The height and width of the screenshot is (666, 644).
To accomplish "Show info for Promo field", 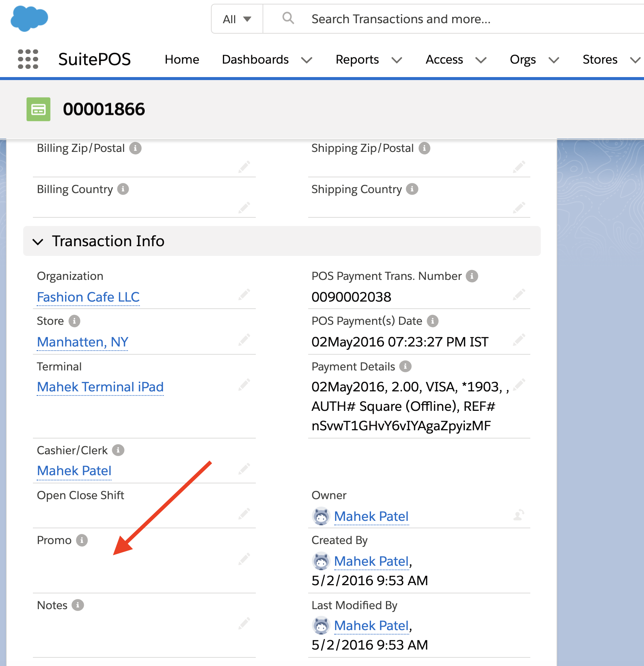I will [x=82, y=540].
